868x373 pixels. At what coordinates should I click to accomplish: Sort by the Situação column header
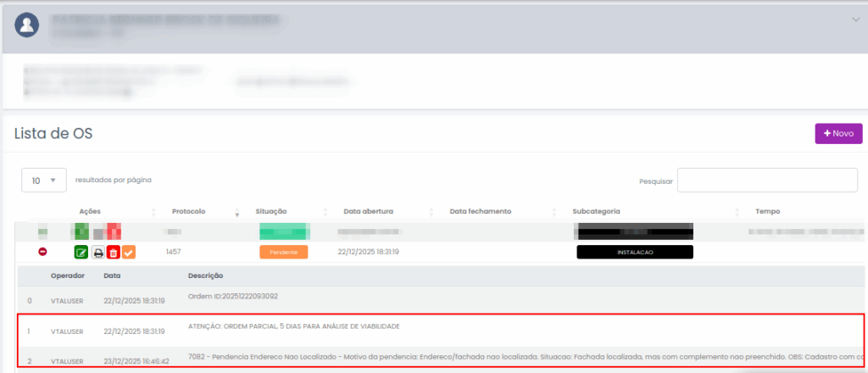coord(273,211)
